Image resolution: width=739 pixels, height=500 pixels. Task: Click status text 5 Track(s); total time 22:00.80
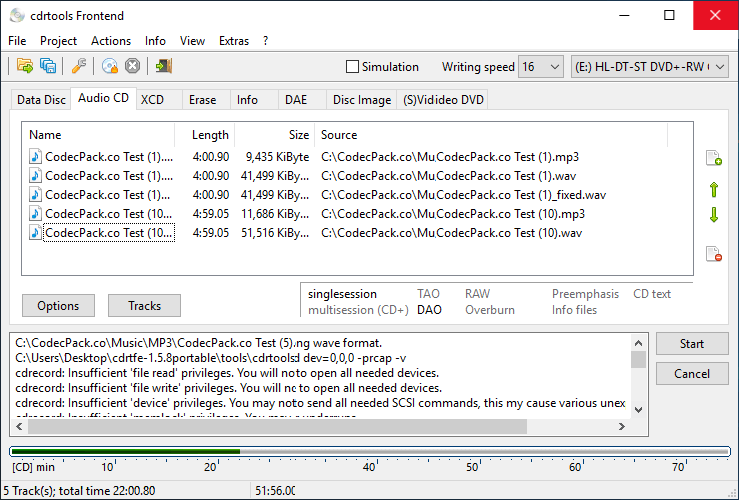79,491
